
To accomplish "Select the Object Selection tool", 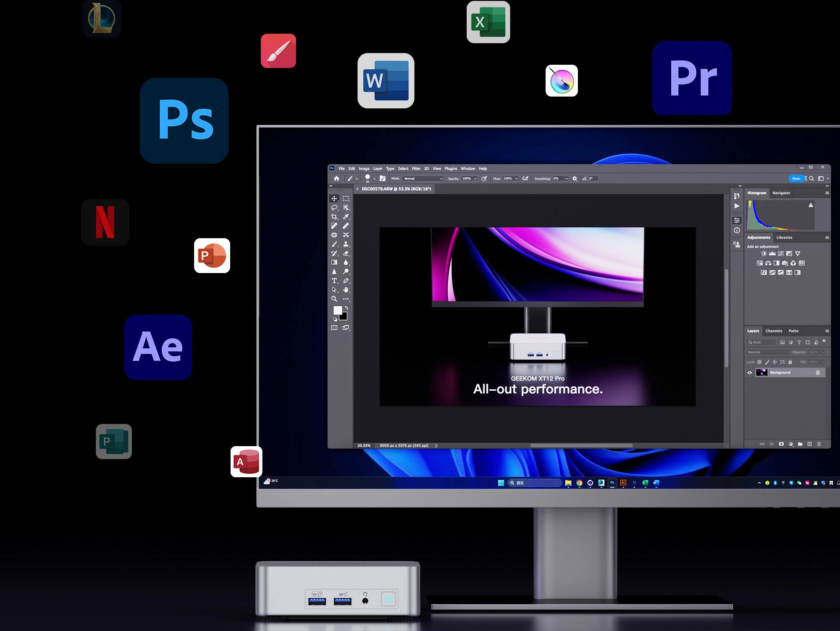I will [346, 208].
